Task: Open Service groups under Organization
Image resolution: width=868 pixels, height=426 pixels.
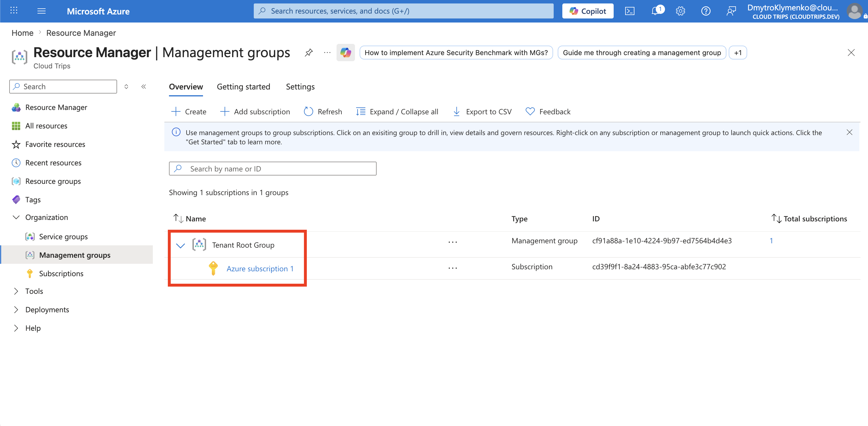Action: [x=63, y=237]
